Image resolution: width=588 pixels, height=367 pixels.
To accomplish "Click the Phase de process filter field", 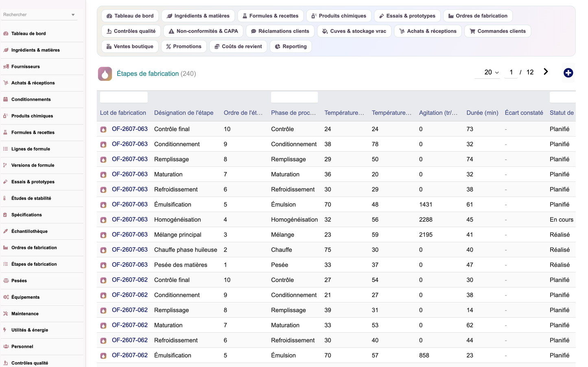I will [x=294, y=97].
